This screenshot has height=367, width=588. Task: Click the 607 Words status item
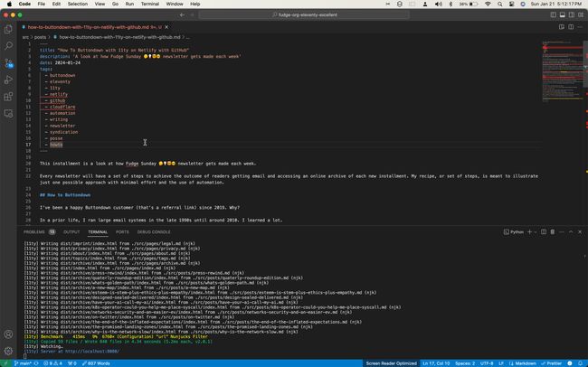click(96, 363)
